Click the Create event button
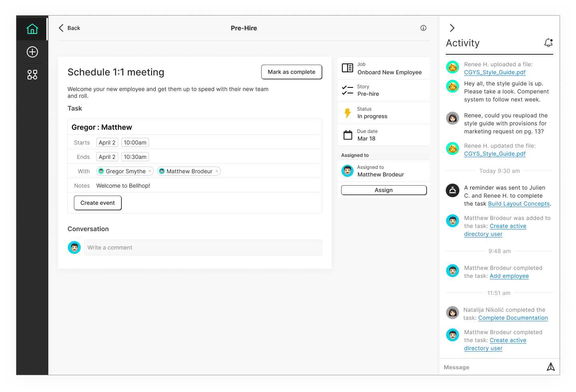 point(98,203)
